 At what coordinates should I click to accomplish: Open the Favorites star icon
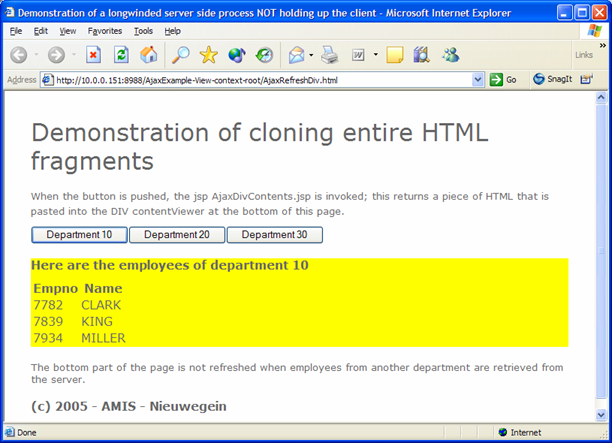[x=208, y=55]
